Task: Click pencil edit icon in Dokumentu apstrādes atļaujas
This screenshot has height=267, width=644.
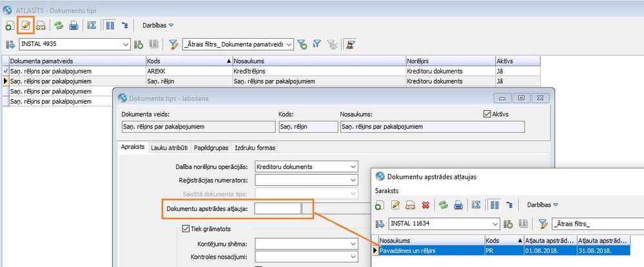Action: [x=395, y=204]
